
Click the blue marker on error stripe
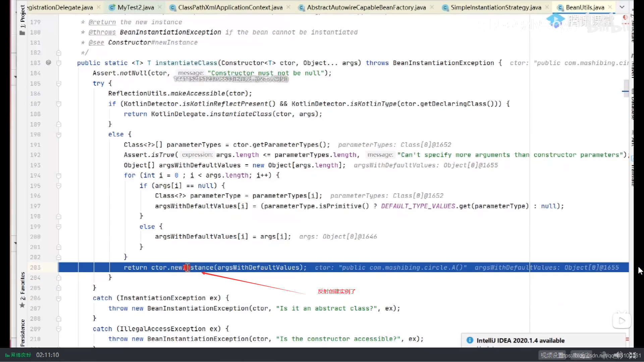tap(625, 91)
